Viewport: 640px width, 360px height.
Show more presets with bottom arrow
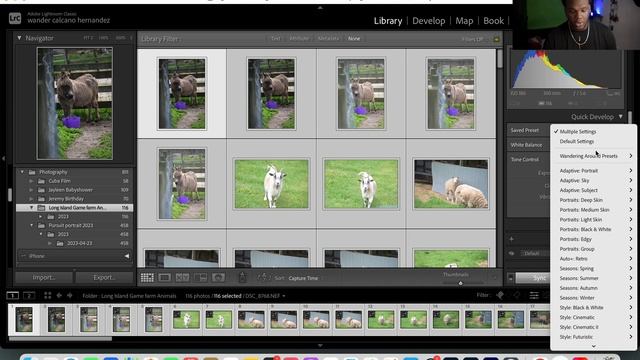tap(593, 346)
